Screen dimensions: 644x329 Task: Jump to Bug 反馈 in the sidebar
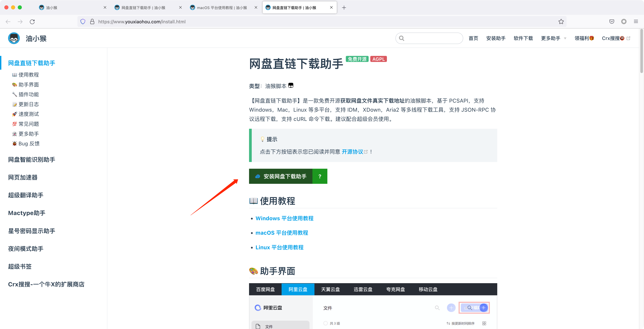tap(26, 144)
